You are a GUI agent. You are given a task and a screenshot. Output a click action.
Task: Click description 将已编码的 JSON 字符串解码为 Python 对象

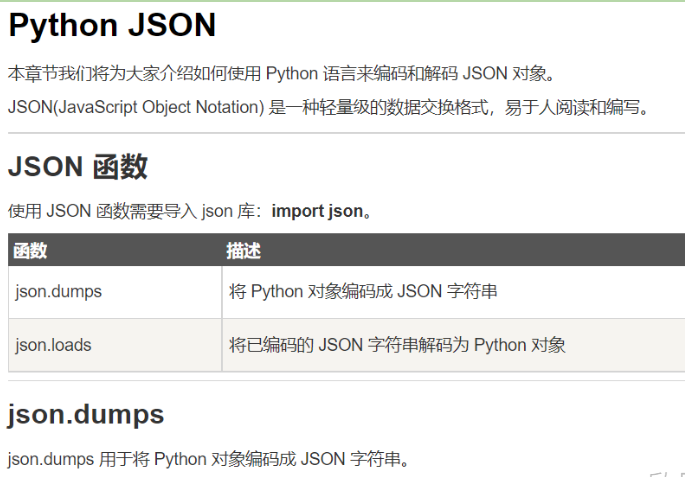coord(397,345)
